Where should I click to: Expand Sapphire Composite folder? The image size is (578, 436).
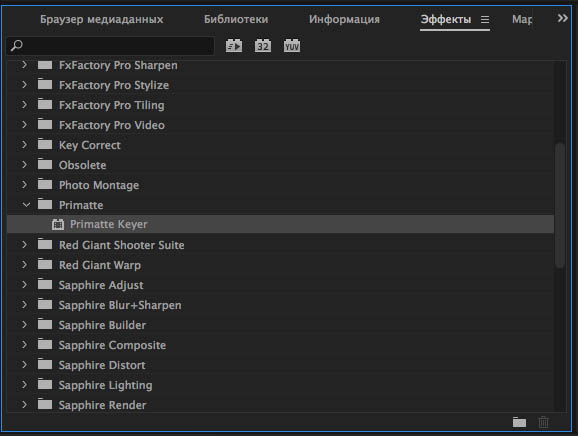[x=24, y=344]
